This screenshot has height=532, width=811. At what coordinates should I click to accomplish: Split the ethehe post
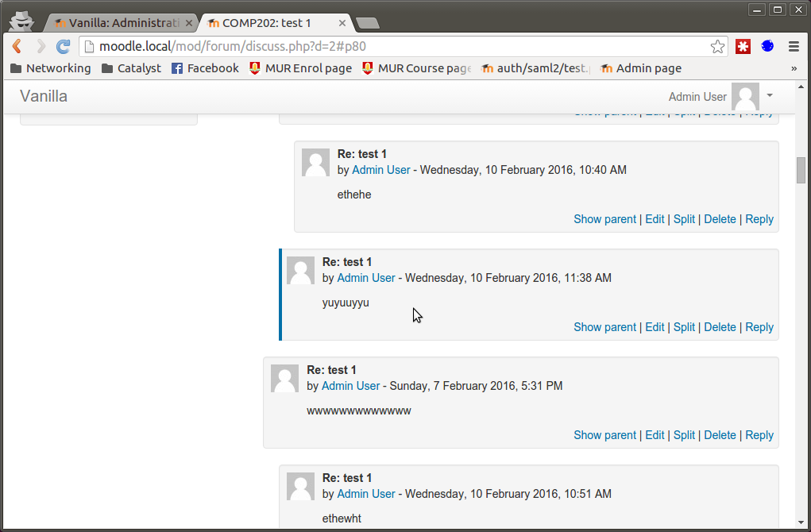(684, 219)
